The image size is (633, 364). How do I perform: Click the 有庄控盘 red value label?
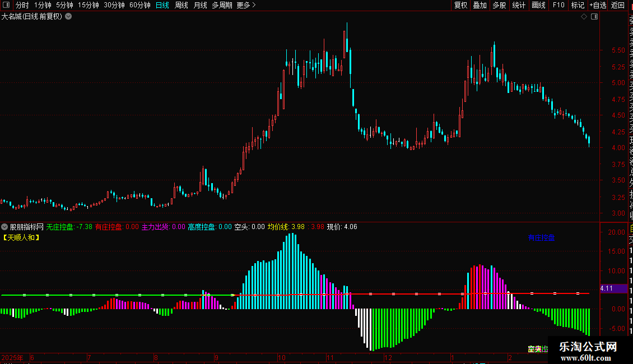coord(117,227)
